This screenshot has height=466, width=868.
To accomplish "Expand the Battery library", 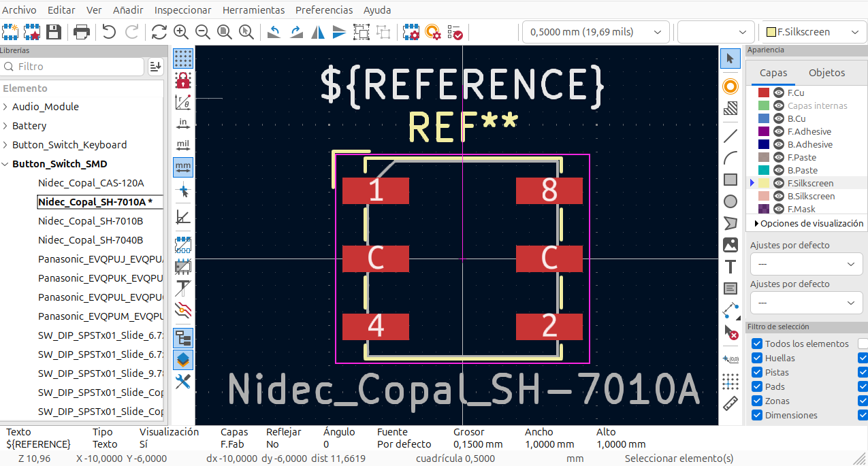I will [5, 126].
